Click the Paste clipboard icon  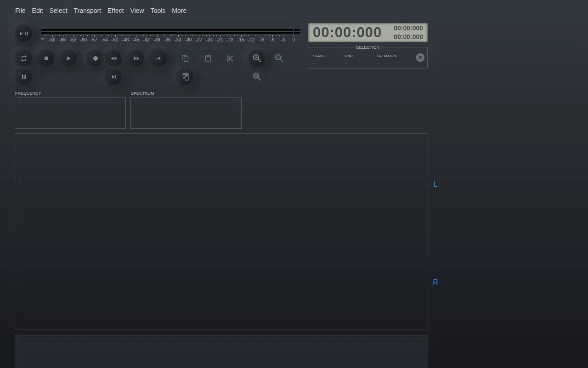[x=208, y=58]
